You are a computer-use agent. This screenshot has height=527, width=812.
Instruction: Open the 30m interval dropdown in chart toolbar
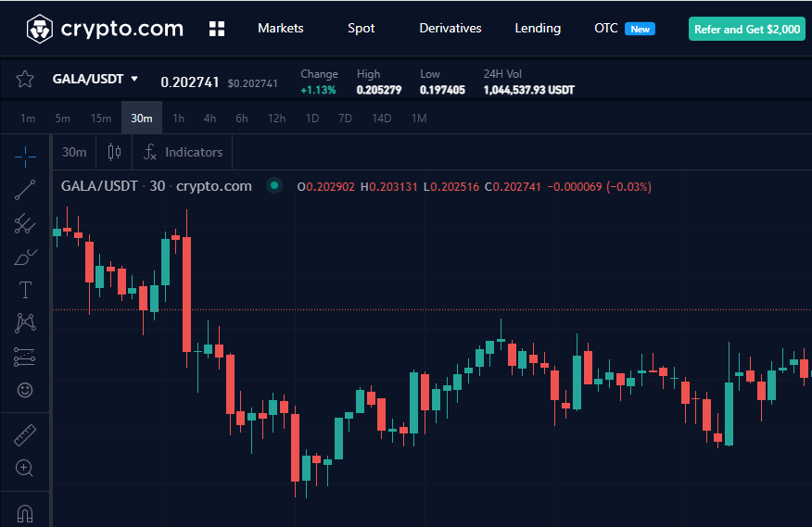click(74, 152)
